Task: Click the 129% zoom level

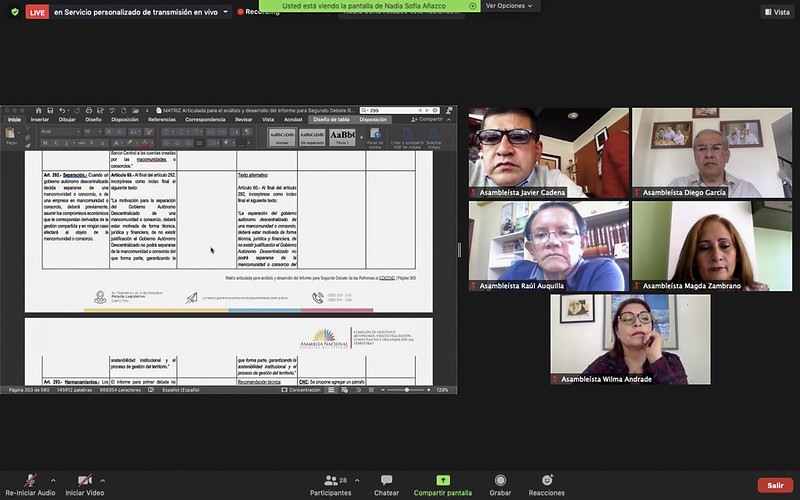Action: [443, 390]
